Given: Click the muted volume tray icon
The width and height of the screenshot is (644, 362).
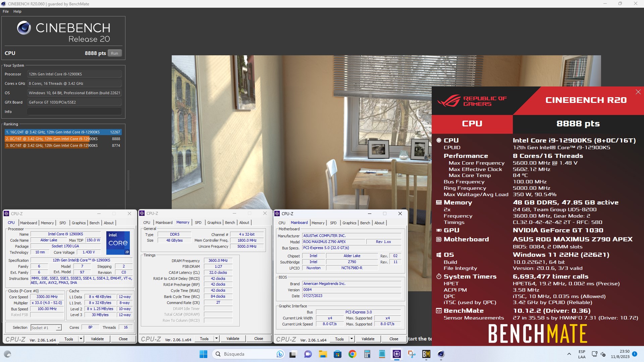Looking at the screenshot, I should [603, 354].
